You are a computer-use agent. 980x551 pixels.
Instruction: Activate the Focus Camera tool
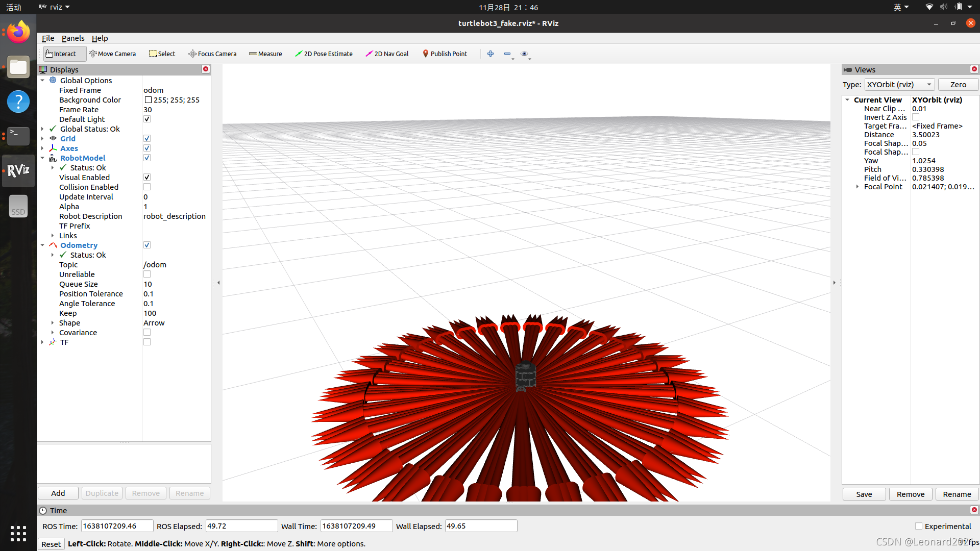(212, 54)
